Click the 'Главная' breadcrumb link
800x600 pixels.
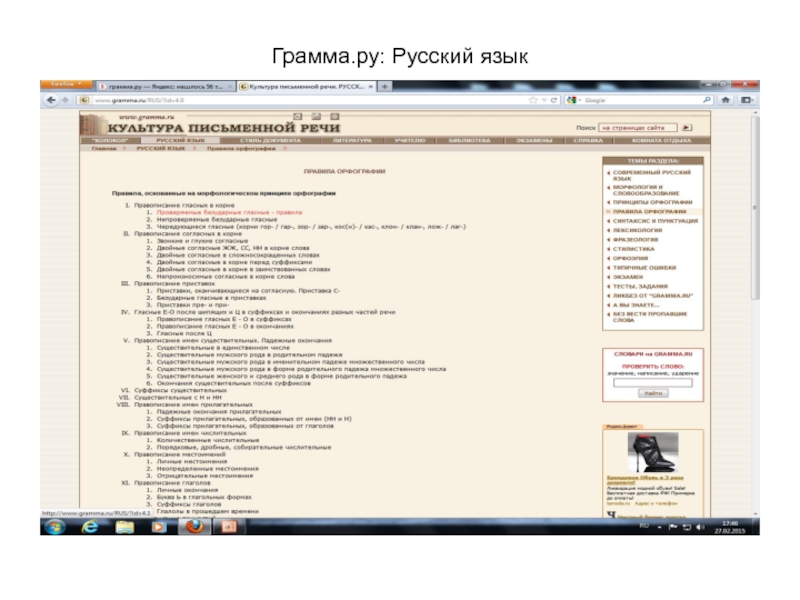[x=104, y=148]
